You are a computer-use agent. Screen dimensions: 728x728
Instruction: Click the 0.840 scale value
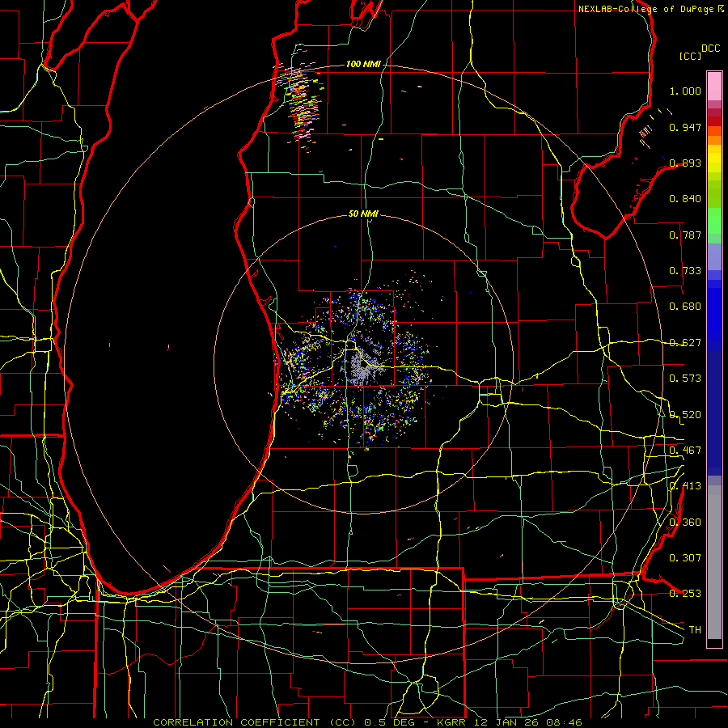pyautogui.click(x=685, y=199)
